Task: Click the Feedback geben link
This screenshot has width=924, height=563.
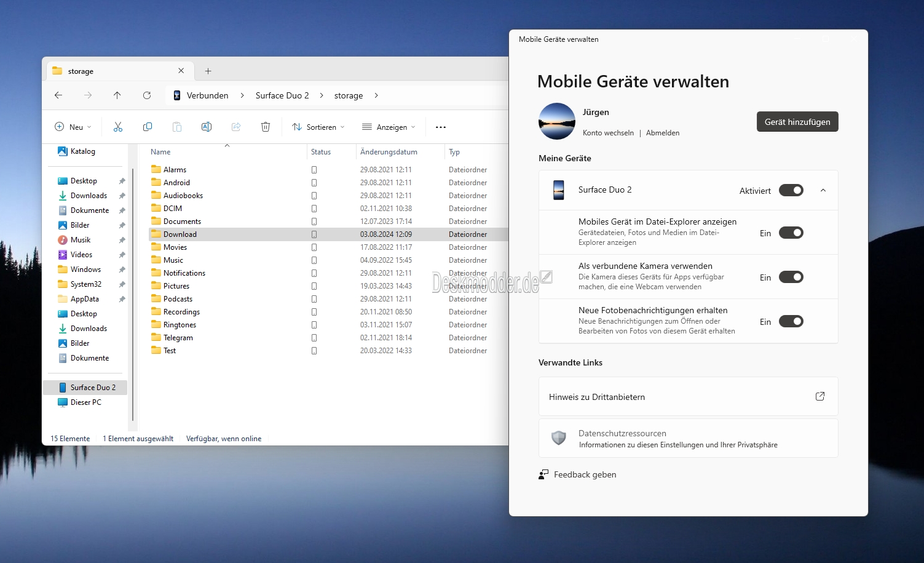Action: pos(585,474)
